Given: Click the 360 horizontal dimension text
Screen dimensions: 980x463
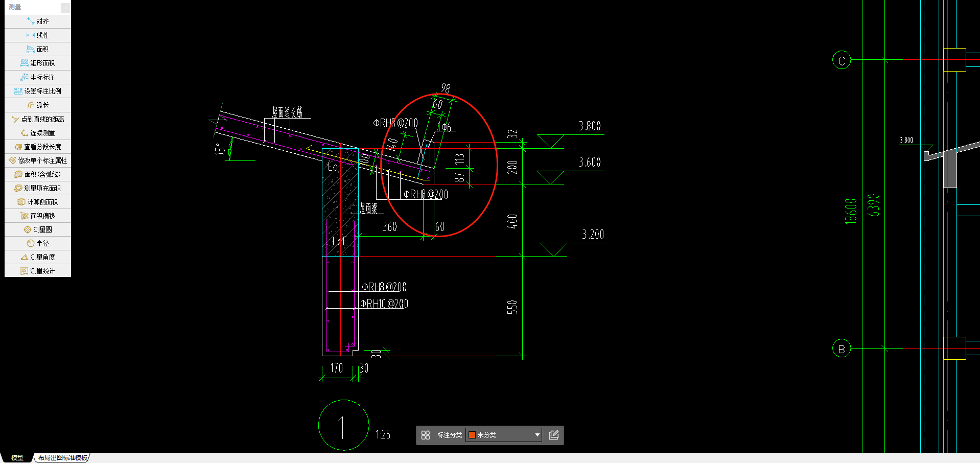Looking at the screenshot, I should coord(390,226).
